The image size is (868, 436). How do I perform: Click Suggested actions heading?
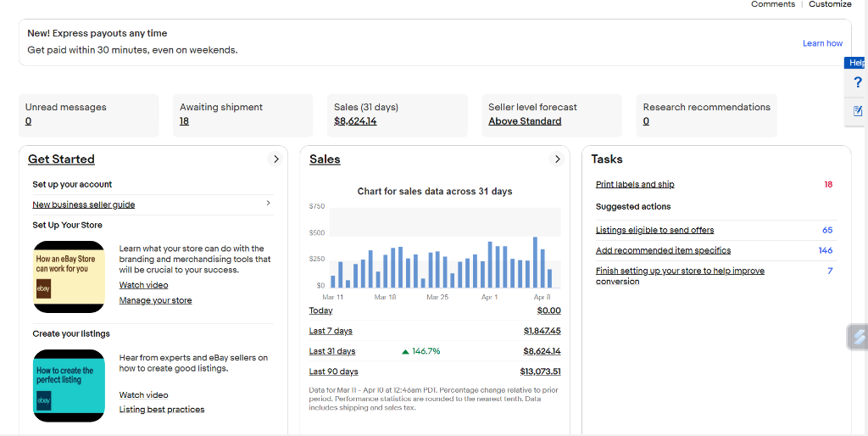click(x=633, y=207)
